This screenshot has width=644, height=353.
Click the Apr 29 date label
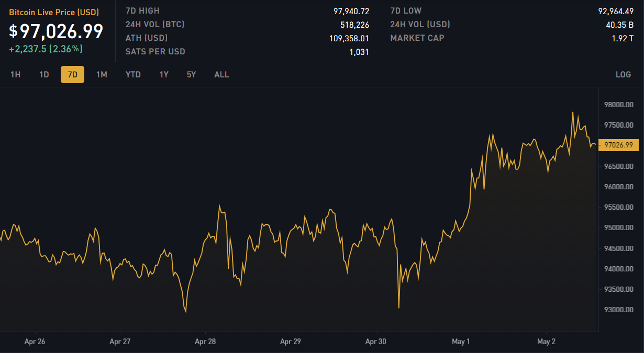(x=291, y=342)
